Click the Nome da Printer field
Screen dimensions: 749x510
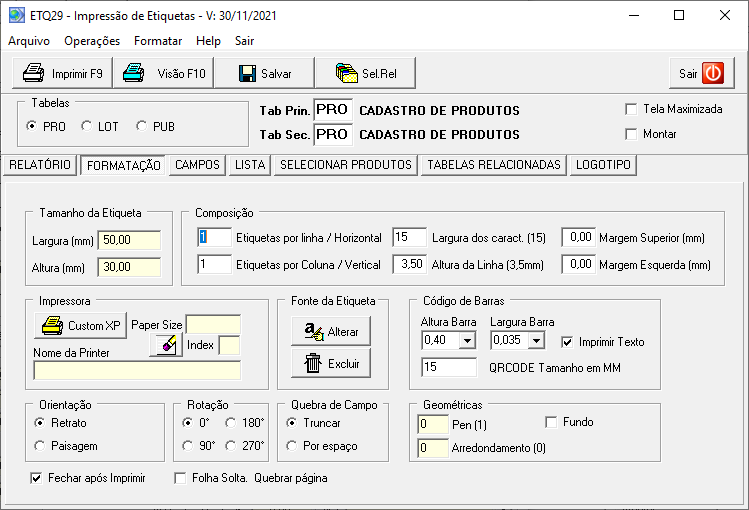[x=137, y=371]
